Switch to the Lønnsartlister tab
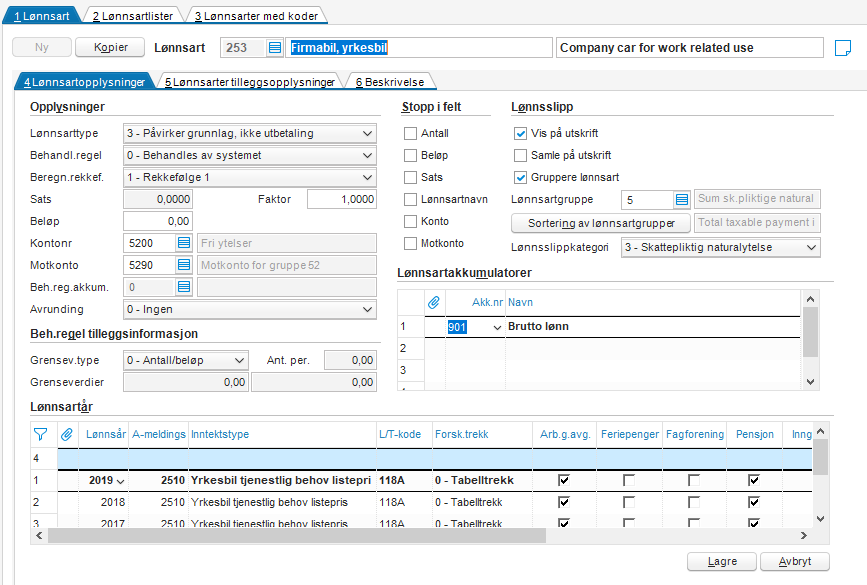867x585 pixels. pos(131,16)
